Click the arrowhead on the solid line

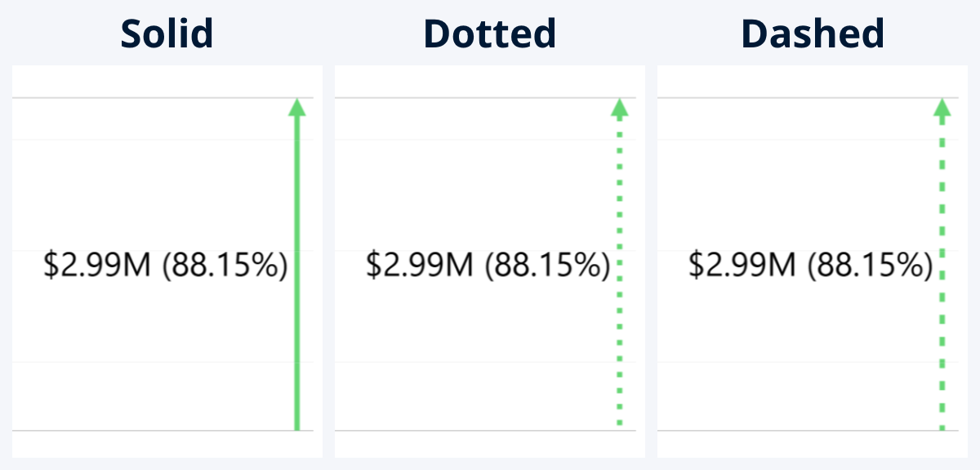(297, 107)
